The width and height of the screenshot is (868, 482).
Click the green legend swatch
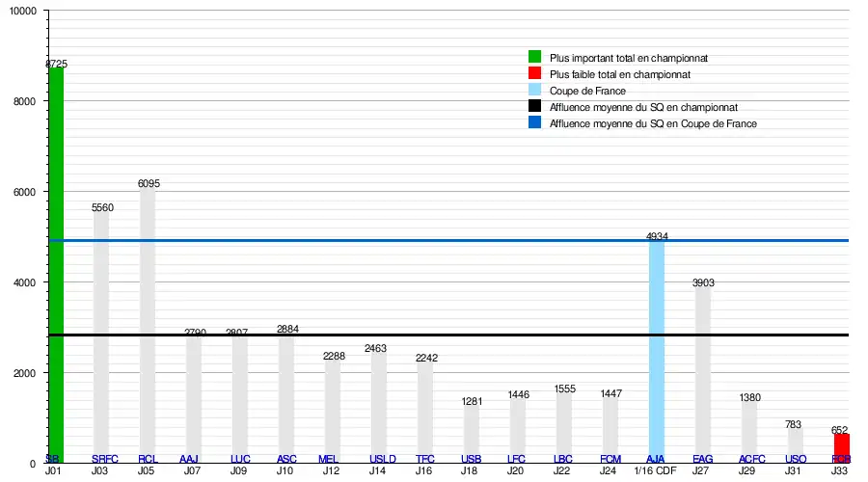pyautogui.click(x=534, y=58)
